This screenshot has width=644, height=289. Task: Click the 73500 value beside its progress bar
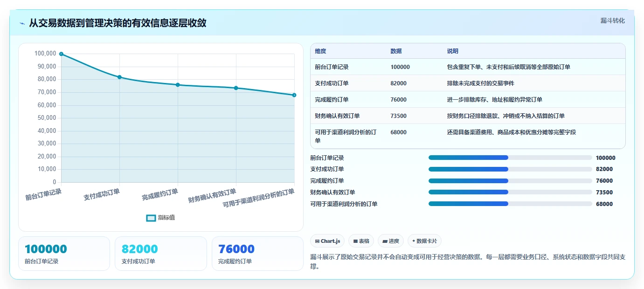(604, 193)
